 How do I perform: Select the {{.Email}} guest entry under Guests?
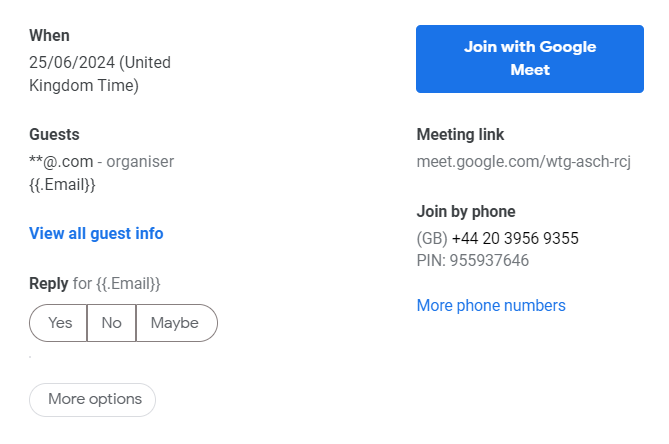(62, 185)
